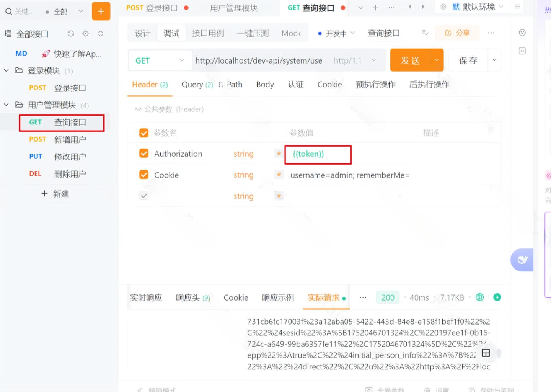
Task: Open the Mock tab
Action: coord(291,33)
